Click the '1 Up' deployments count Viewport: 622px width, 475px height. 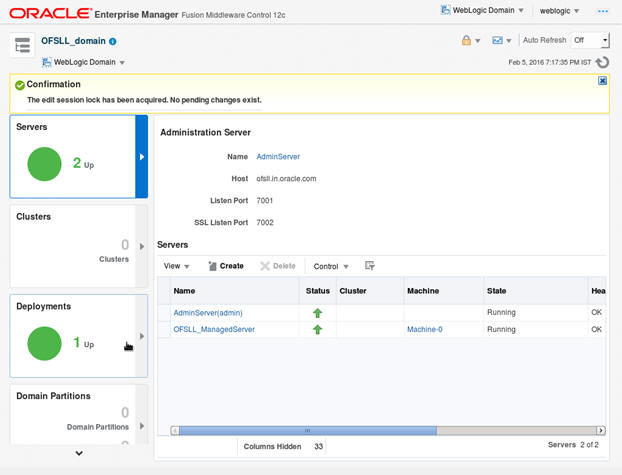click(x=83, y=342)
